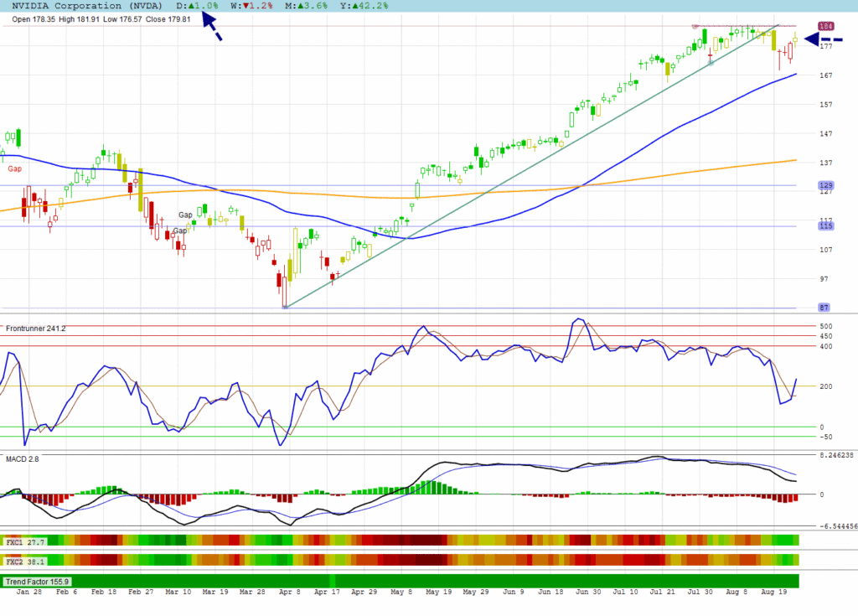Image resolution: width=858 pixels, height=616 pixels.
Task: Click the 177 price axis label
Action: 825,46
